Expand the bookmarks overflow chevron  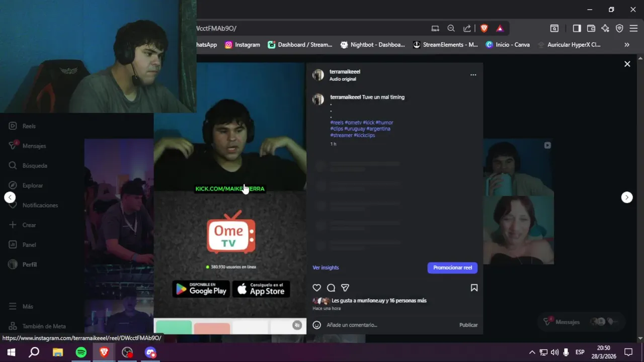click(627, 45)
